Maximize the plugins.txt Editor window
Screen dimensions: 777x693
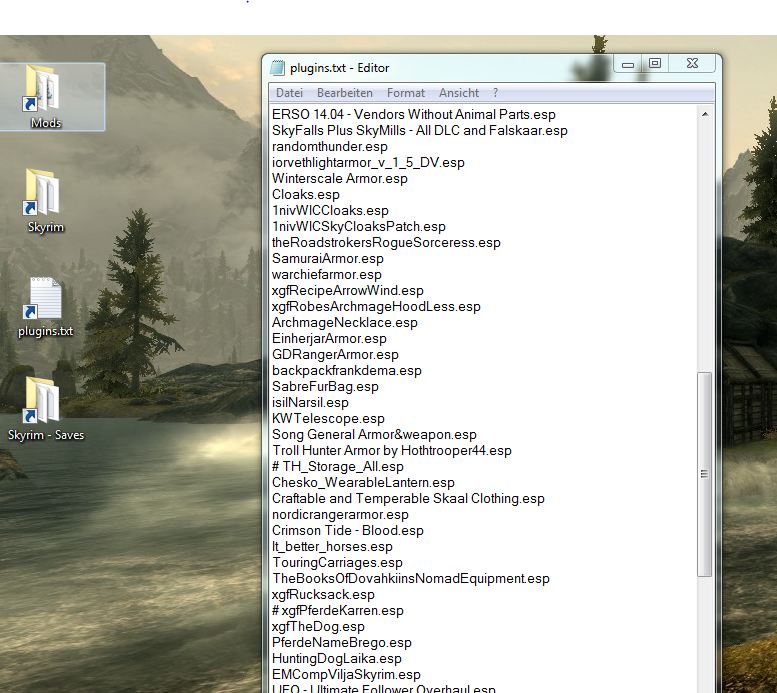point(655,65)
